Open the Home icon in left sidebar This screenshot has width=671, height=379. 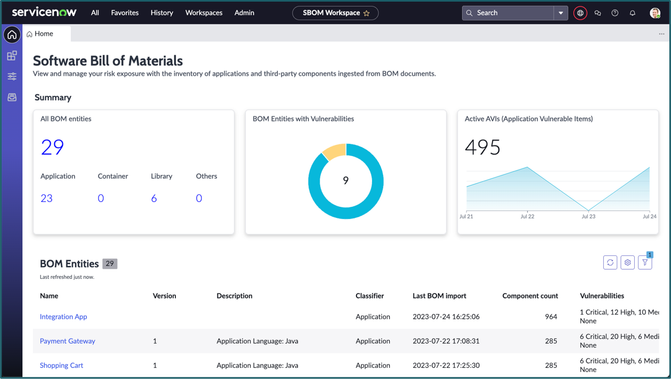(12, 35)
